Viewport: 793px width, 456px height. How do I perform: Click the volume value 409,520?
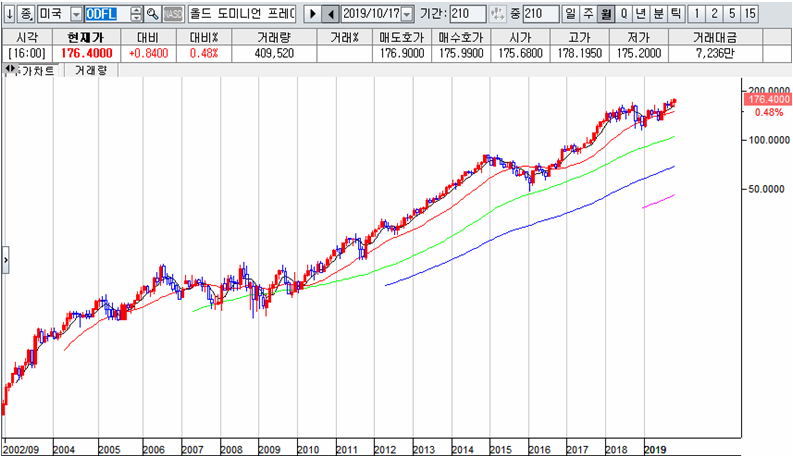(274, 54)
